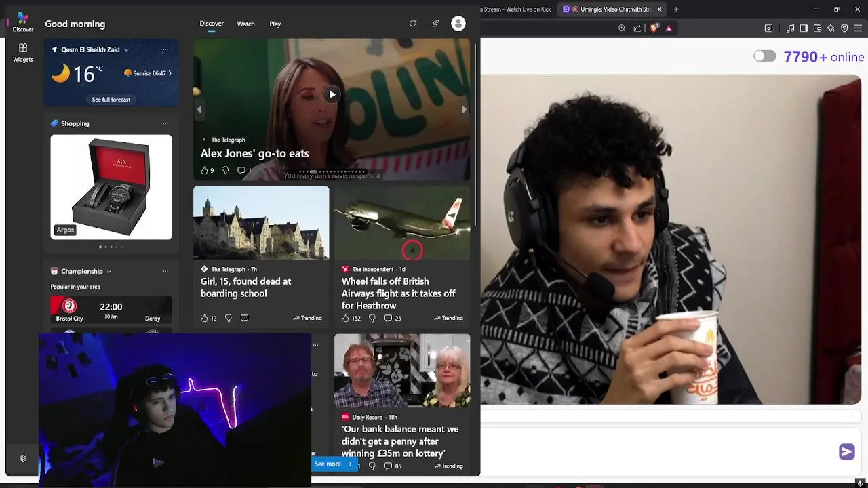
Task: Click the widgets feed vertical scrollbar
Action: click(x=475, y=136)
